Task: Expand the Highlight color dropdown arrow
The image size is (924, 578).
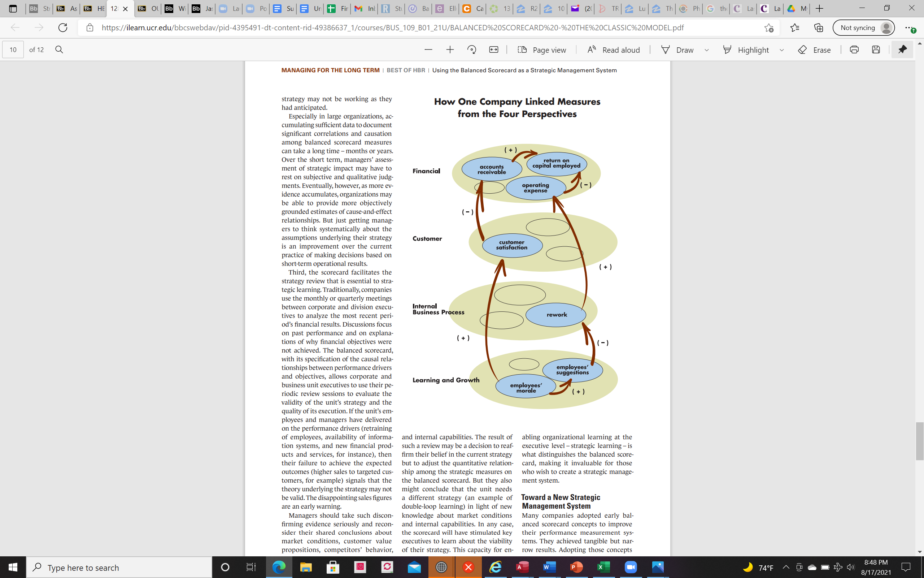Action: [x=781, y=50]
